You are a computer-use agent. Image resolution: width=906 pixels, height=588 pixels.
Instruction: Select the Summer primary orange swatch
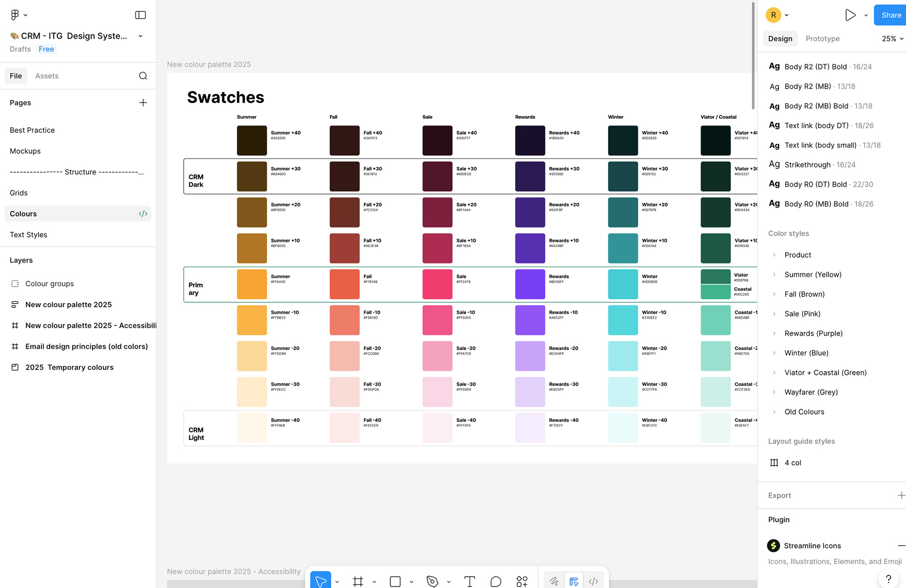tap(252, 284)
